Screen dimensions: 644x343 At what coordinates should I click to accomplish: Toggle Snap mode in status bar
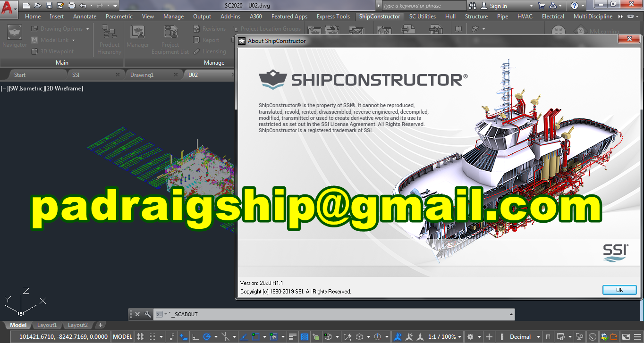point(152,337)
